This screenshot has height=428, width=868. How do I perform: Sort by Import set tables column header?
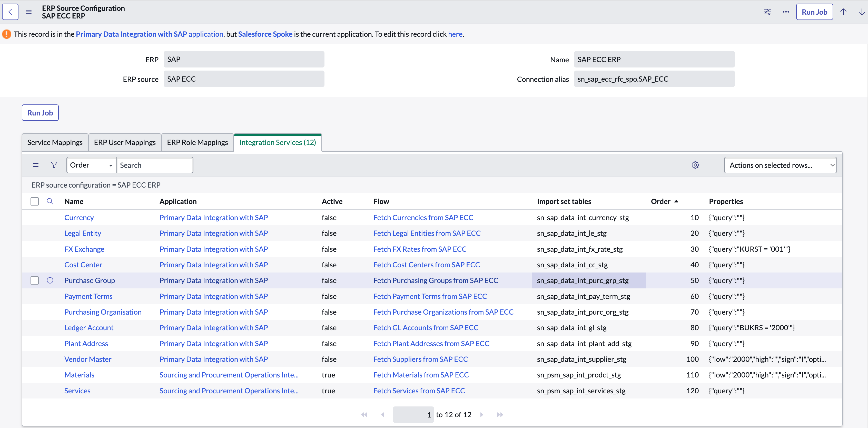(564, 201)
